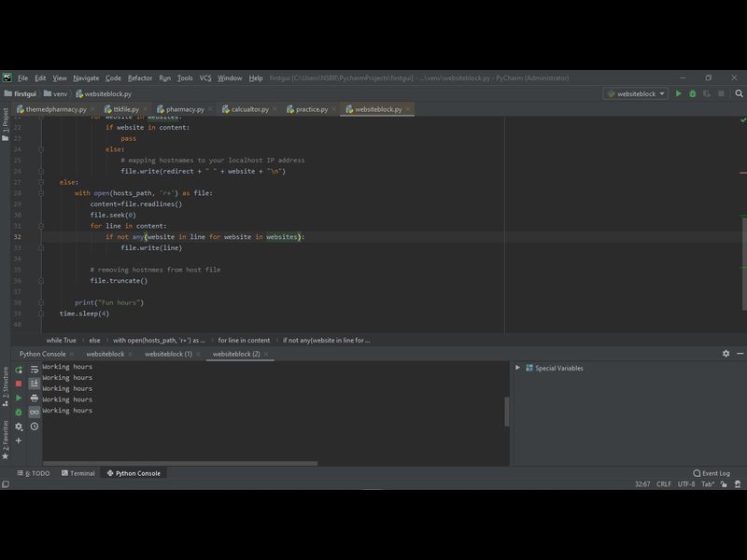This screenshot has width=747, height=560.
Task: Browse console history with the clock icon
Action: [x=35, y=427]
